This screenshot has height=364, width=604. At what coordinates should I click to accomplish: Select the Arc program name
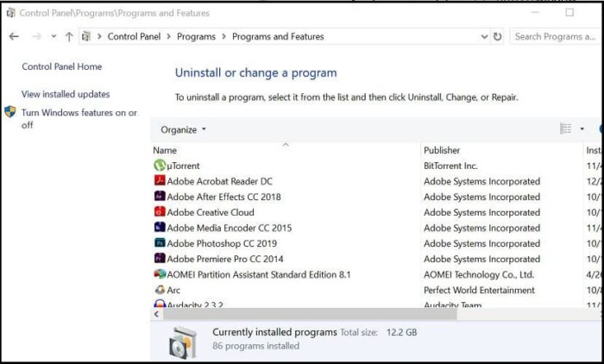pyautogui.click(x=173, y=290)
